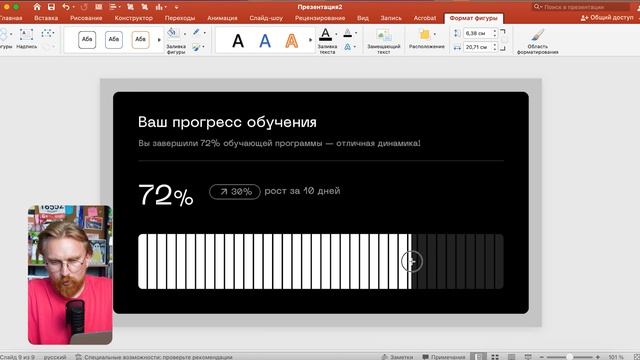Image resolution: width=640 pixels, height=360 pixels.
Task: Click the Заливка фигуры paint bucket icon
Action: [x=173, y=33]
